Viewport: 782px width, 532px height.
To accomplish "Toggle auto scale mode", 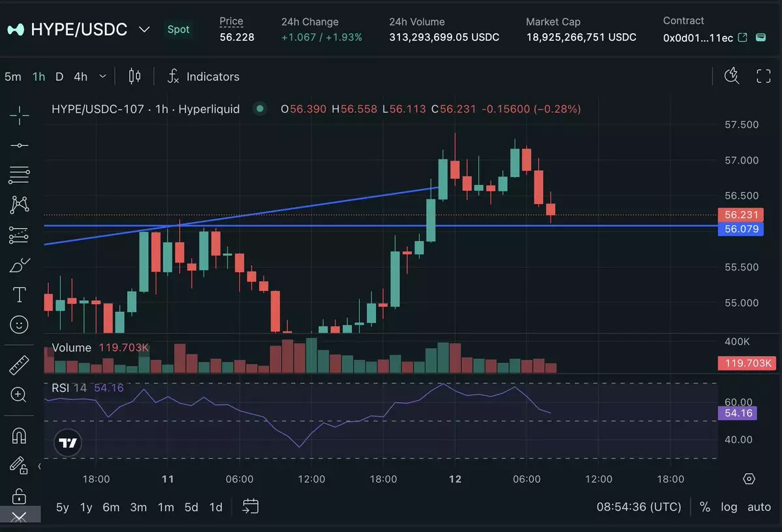I will click(x=759, y=507).
